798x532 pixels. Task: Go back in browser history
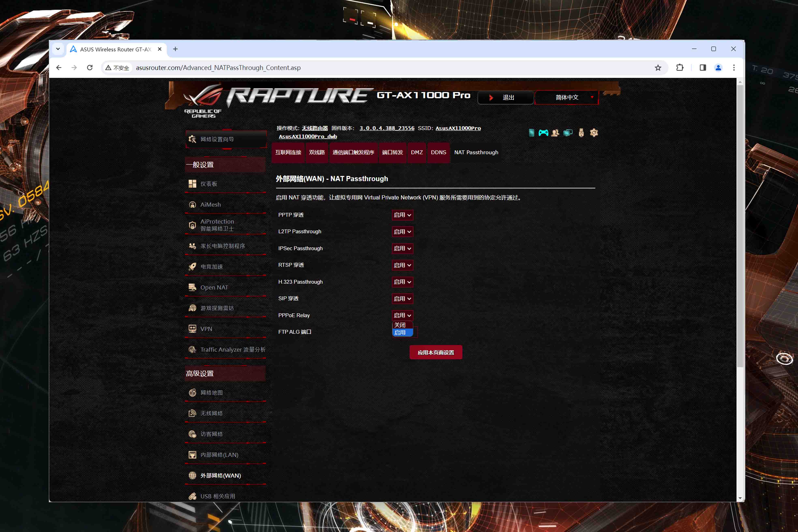point(59,68)
